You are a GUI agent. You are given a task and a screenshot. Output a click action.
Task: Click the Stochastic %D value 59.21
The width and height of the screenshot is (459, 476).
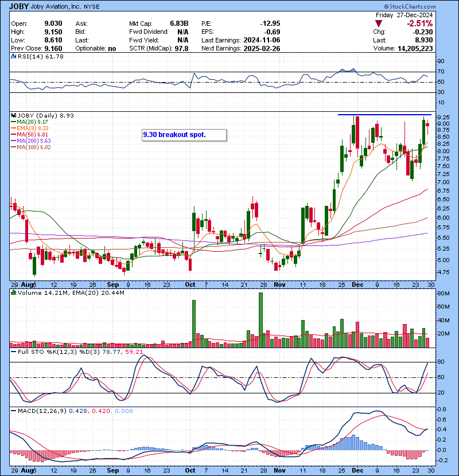(x=134, y=352)
